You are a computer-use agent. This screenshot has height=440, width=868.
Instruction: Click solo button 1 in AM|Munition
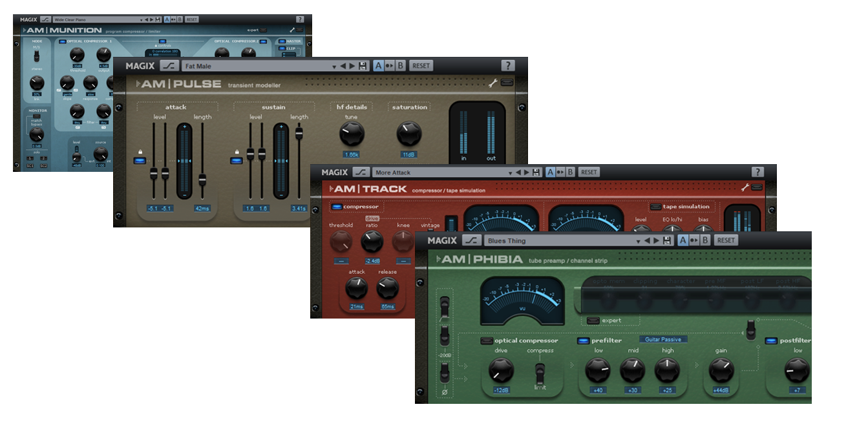coord(28,158)
